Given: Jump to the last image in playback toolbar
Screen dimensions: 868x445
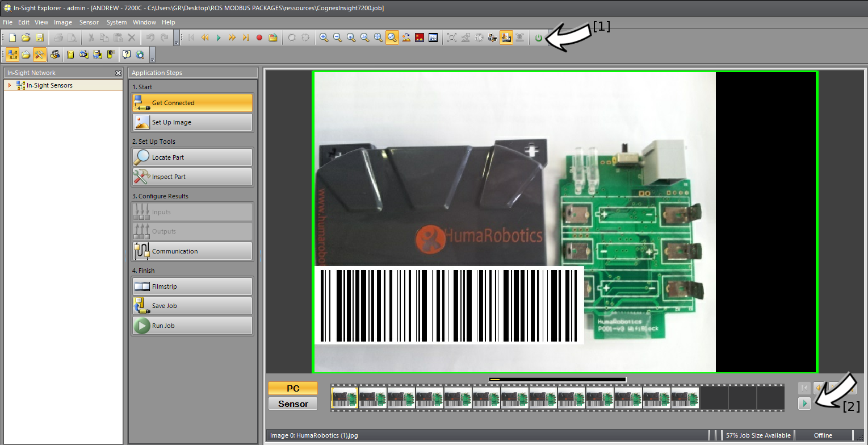Looking at the screenshot, I should [246, 38].
